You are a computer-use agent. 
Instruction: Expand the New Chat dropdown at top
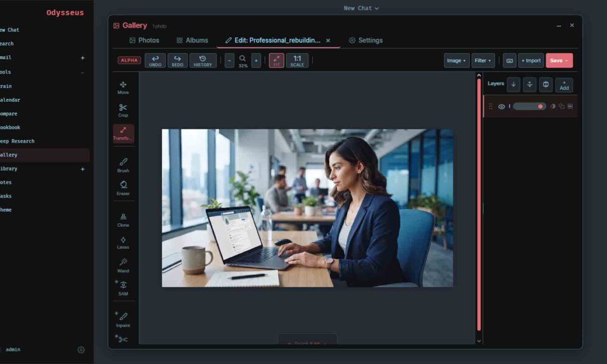361,8
